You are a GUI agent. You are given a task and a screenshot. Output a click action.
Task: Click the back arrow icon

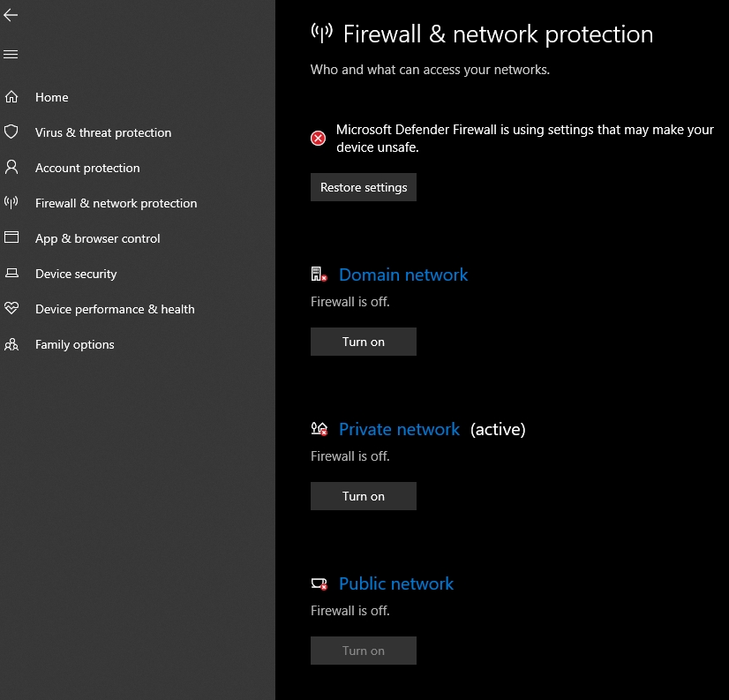[x=11, y=15]
